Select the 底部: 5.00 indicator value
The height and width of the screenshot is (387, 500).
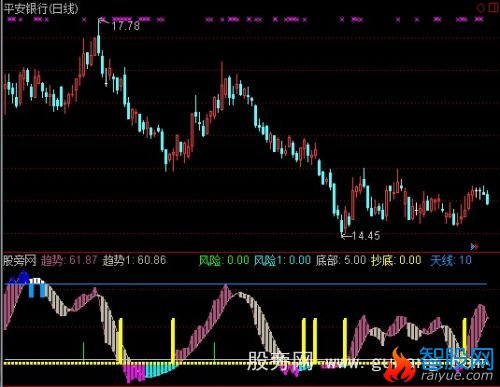[341, 260]
